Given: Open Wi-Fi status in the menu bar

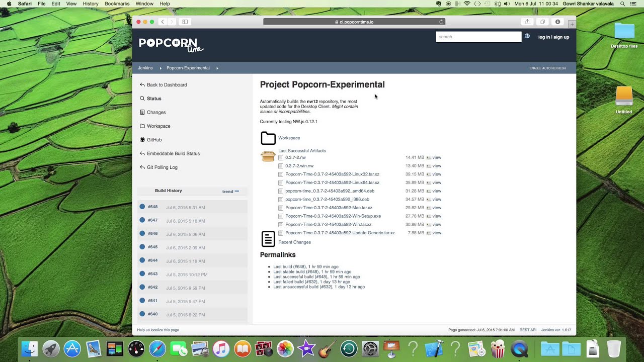Looking at the screenshot, I should 467,4.
